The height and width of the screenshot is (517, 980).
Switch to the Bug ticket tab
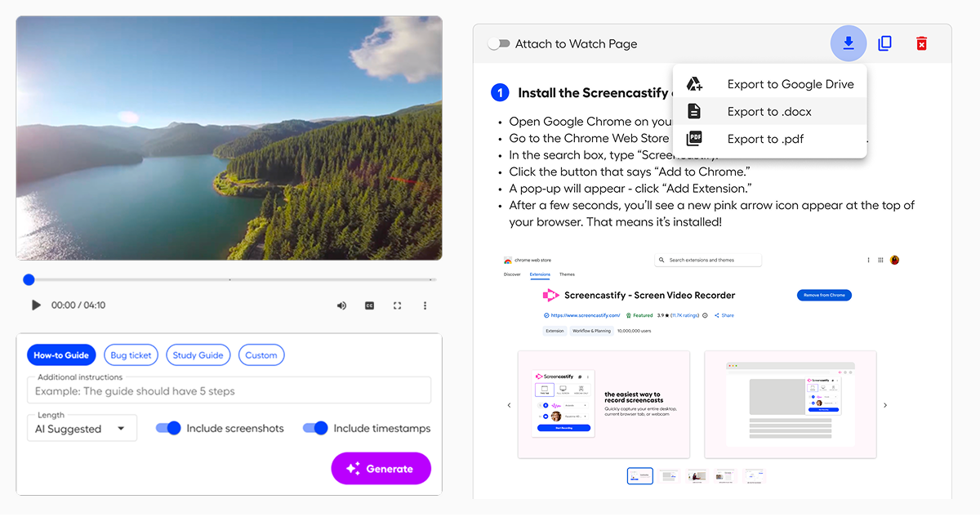coord(131,354)
